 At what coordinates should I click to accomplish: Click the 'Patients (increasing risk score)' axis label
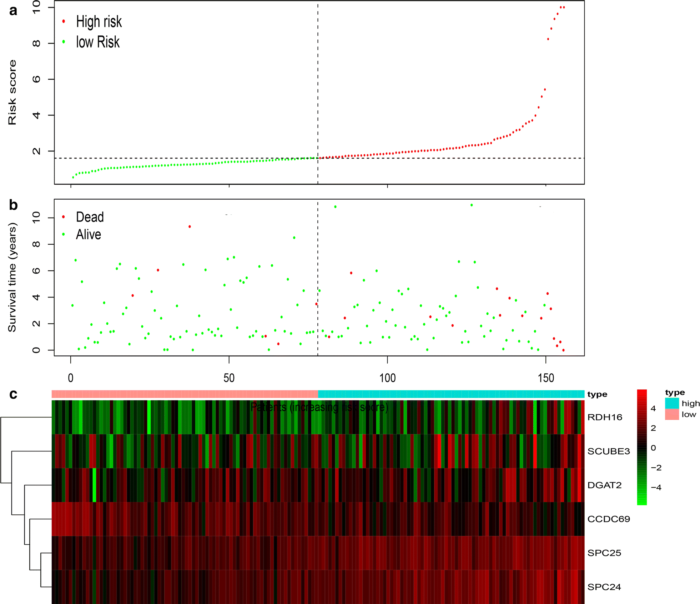pos(319,407)
